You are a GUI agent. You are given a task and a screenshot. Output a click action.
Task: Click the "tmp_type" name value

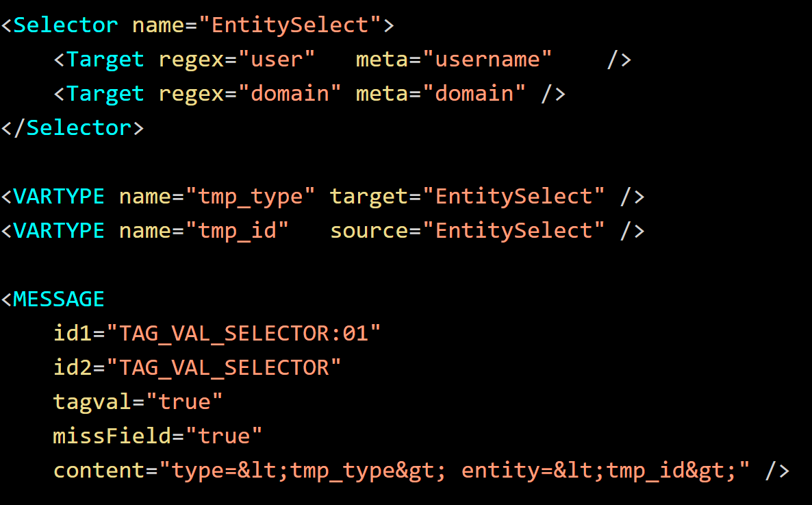[x=251, y=197]
